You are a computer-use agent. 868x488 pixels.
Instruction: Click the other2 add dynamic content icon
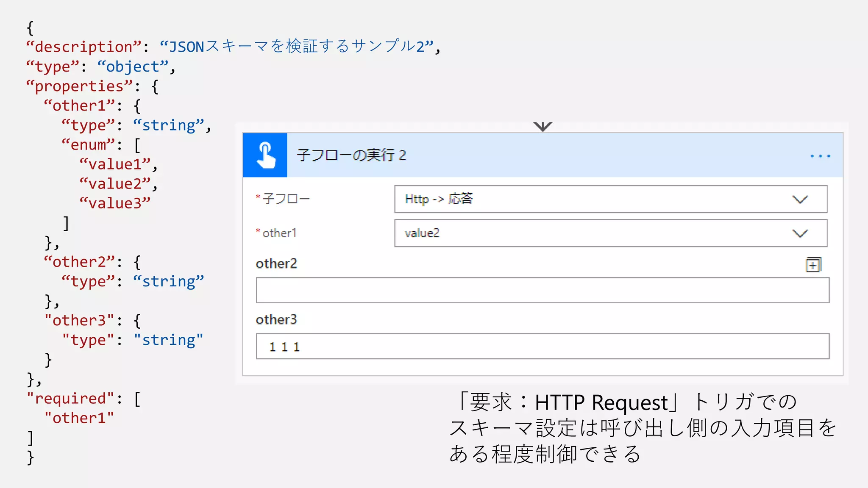click(x=813, y=265)
